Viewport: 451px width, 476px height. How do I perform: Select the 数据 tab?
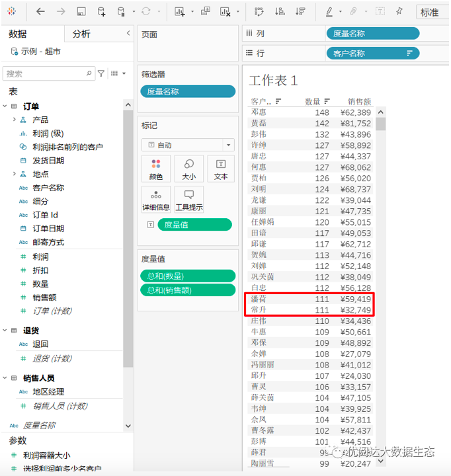point(19,34)
